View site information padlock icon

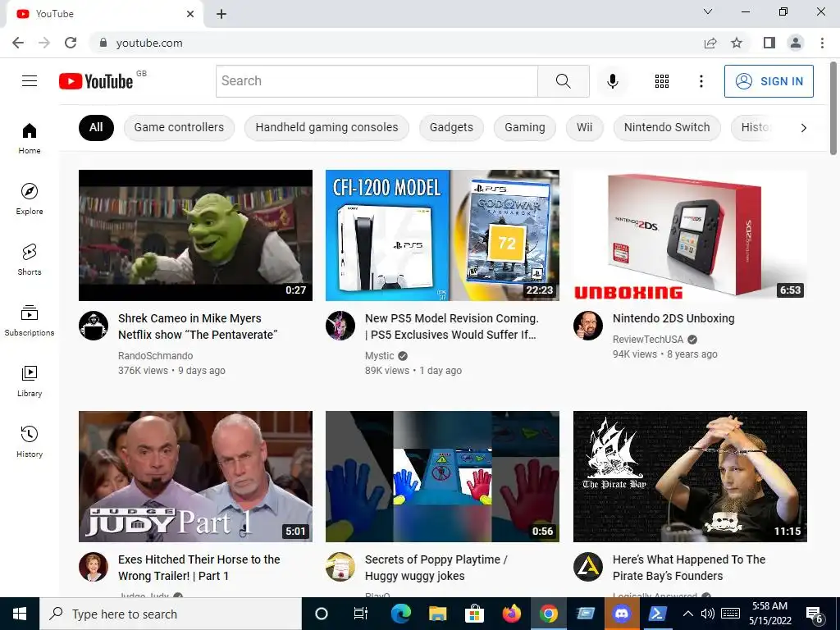(x=103, y=43)
